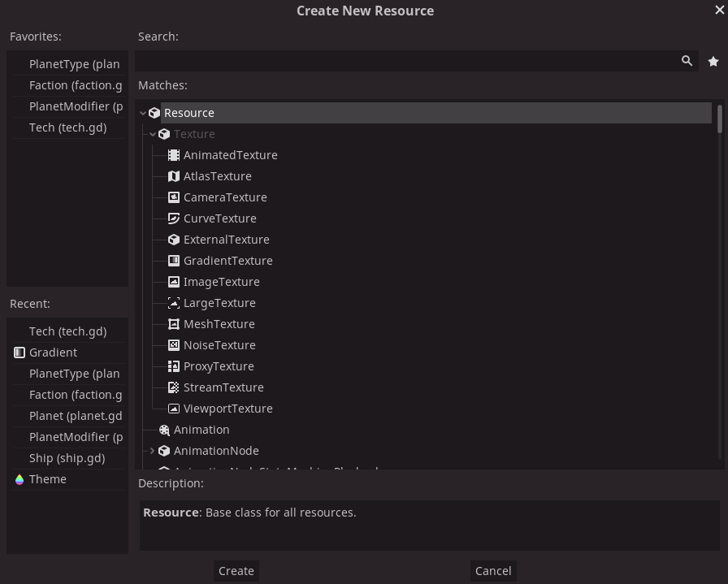Select the CameraTexture icon
The height and width of the screenshot is (584, 728).
click(173, 197)
